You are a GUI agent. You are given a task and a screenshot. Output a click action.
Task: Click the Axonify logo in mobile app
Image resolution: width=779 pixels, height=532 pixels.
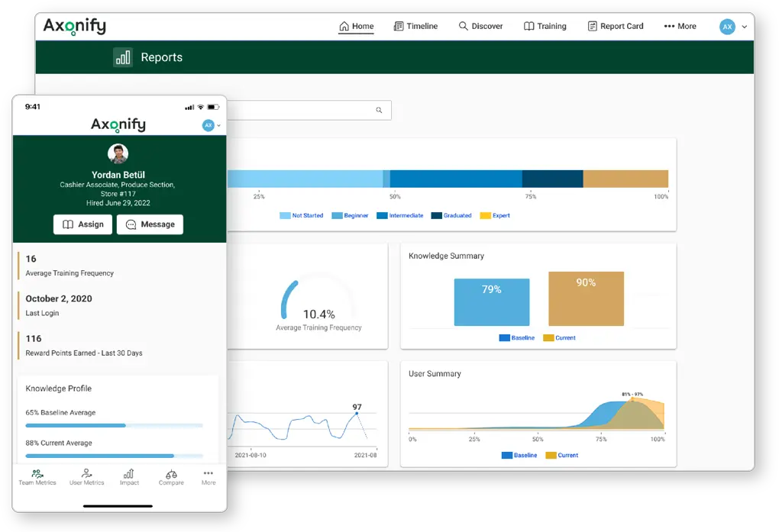point(118,124)
